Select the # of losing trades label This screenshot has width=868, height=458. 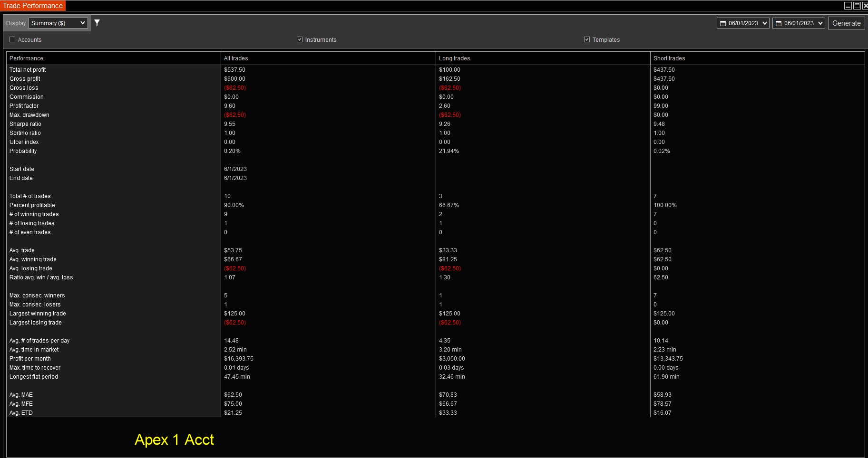pos(32,223)
